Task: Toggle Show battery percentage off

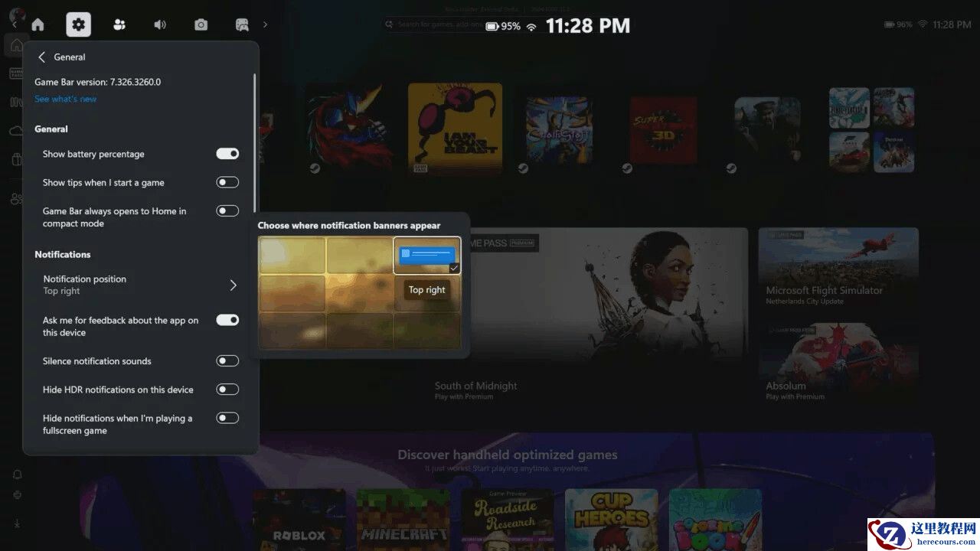Action: pyautogui.click(x=227, y=154)
